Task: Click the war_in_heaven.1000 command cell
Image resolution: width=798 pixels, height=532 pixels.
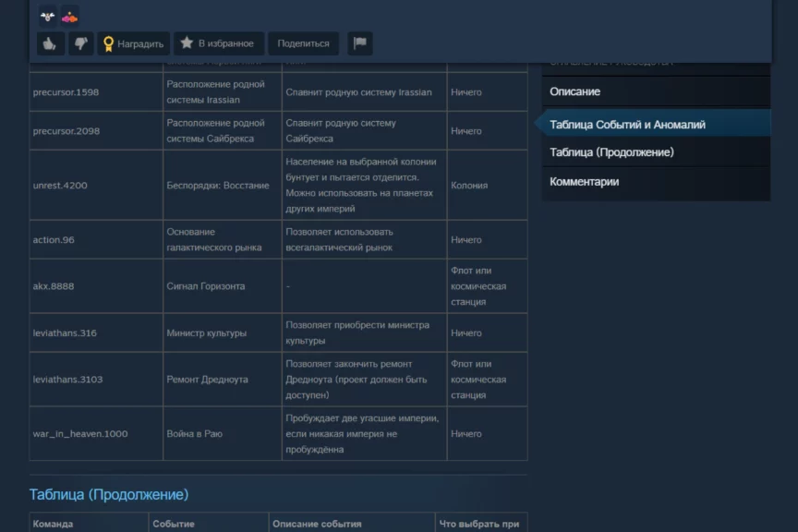Action: tap(80, 434)
